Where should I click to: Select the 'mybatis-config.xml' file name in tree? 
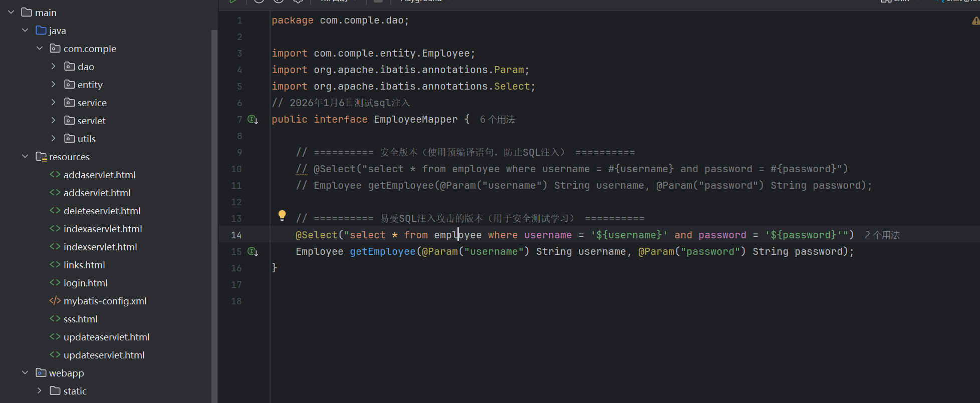(x=105, y=301)
